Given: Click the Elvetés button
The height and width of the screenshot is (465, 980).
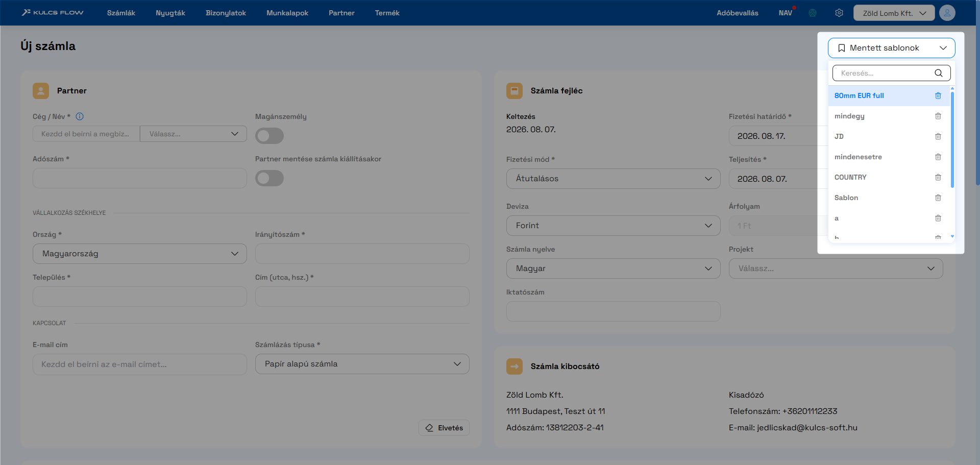Looking at the screenshot, I should (x=444, y=428).
